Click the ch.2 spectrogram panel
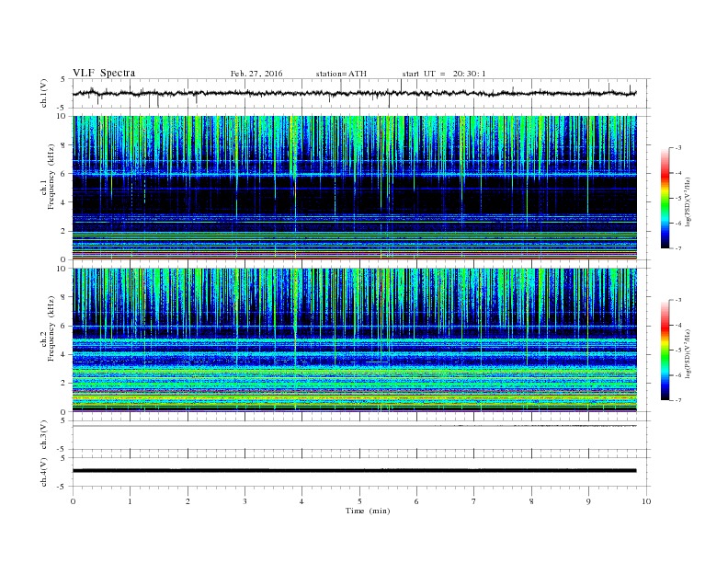The width and height of the screenshot is (728, 563). tap(355, 339)
